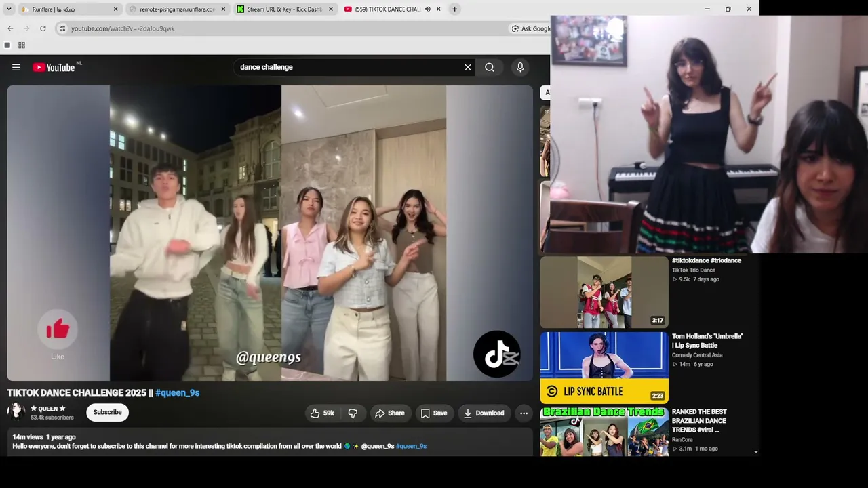The width and height of the screenshot is (868, 488).
Task: Go forward in browser history
Action: click(x=26, y=28)
